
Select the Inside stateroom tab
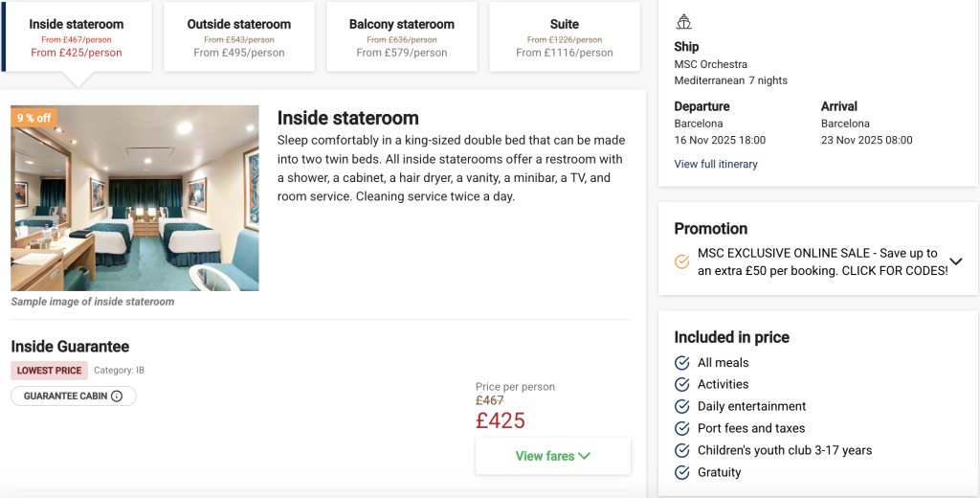click(x=77, y=37)
